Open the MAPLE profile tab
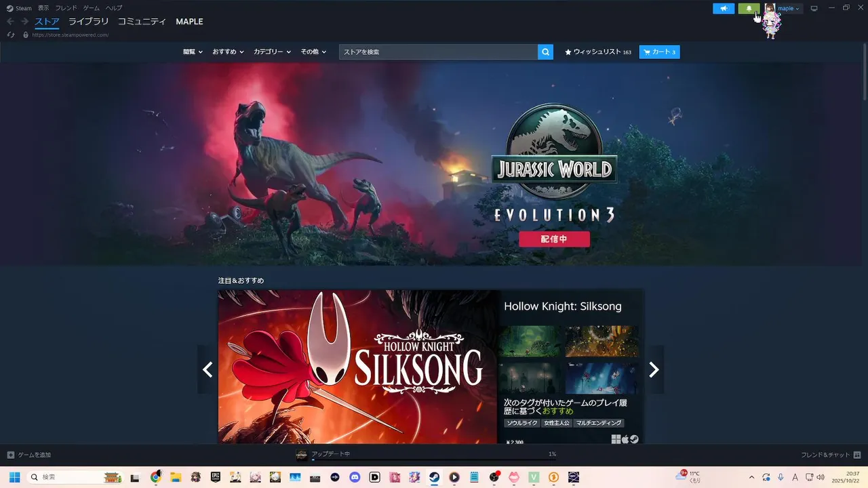868x488 pixels. tap(189, 22)
